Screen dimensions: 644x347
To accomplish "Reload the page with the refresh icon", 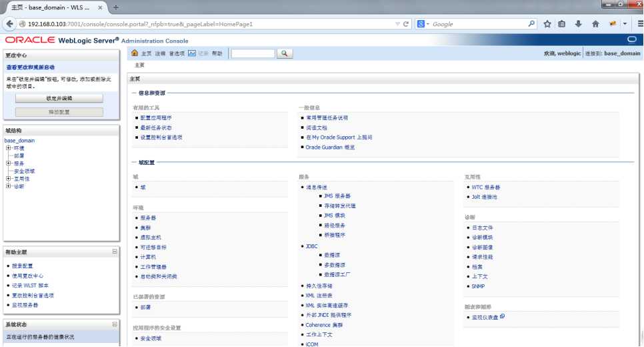I will [x=406, y=24].
